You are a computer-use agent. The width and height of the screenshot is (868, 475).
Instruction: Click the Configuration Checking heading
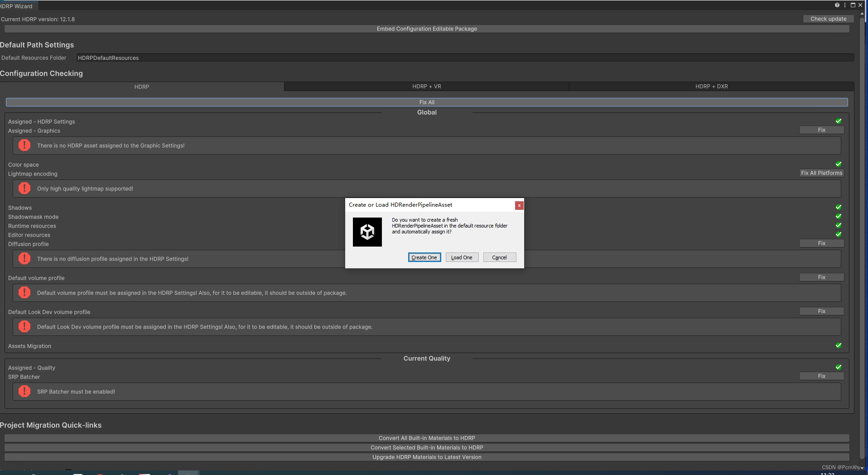pyautogui.click(x=41, y=73)
